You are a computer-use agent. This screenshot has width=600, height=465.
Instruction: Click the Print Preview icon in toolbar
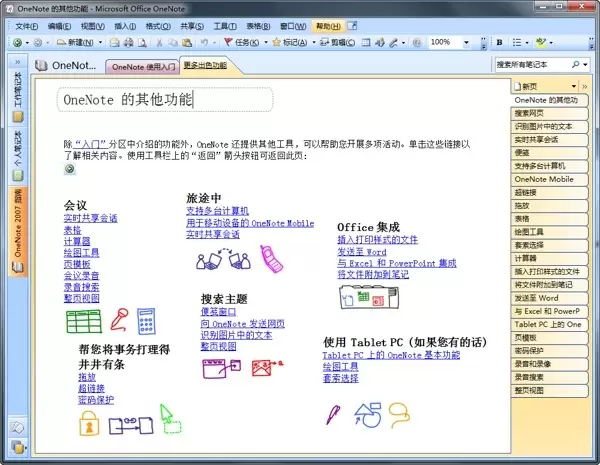[142, 42]
